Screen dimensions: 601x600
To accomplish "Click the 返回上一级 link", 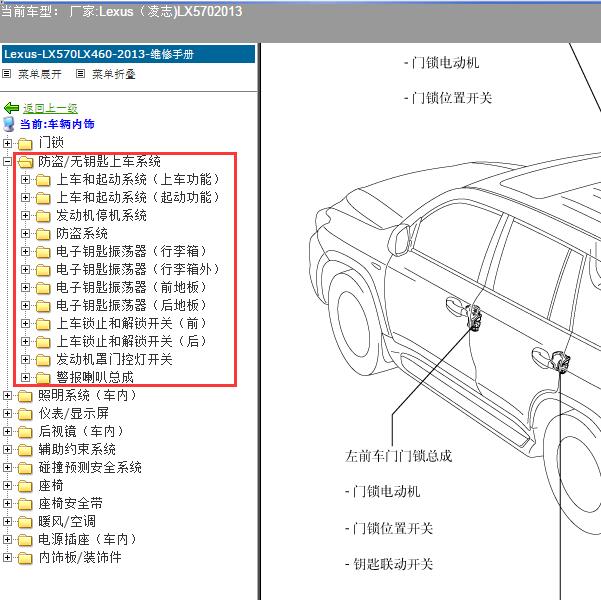I will (x=50, y=108).
